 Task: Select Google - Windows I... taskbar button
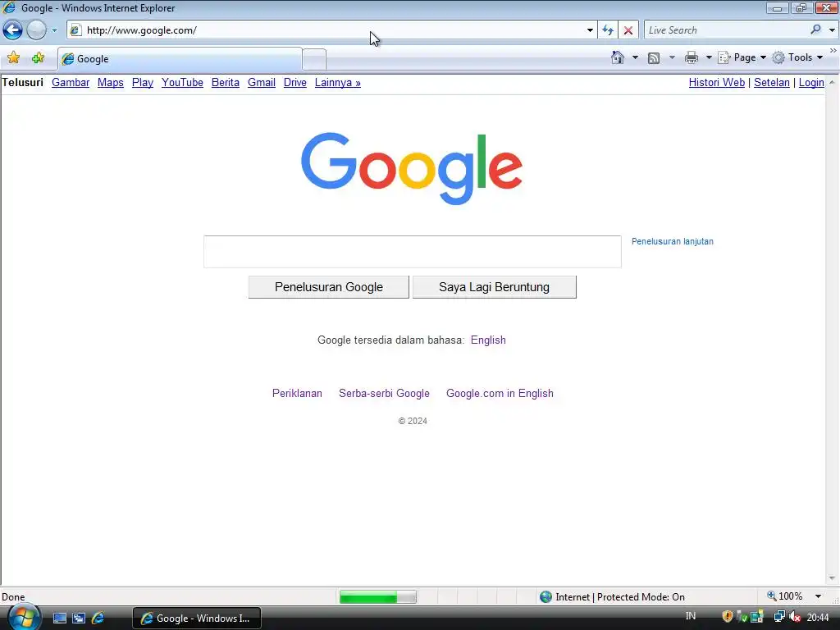click(x=197, y=619)
